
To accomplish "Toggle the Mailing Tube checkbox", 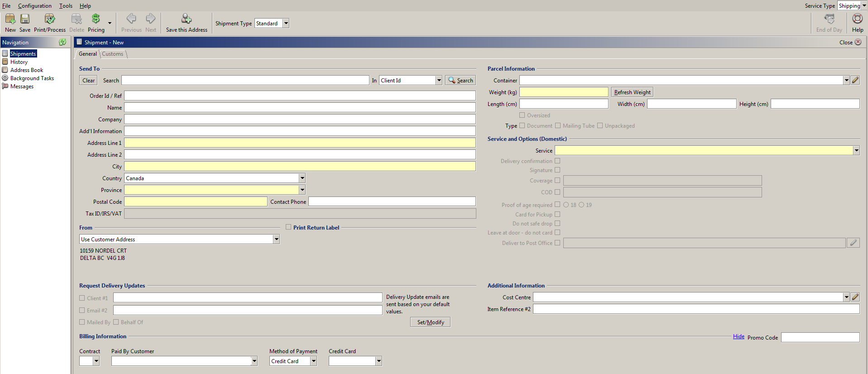I will [558, 125].
